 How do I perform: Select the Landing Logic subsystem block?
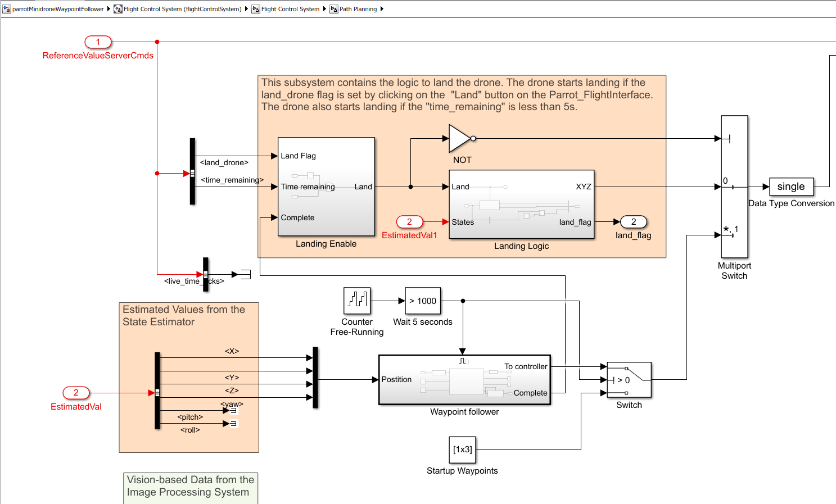point(521,205)
